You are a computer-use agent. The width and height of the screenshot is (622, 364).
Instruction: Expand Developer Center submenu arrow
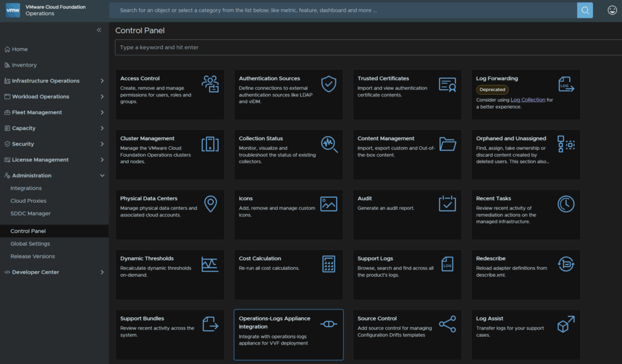click(x=102, y=272)
